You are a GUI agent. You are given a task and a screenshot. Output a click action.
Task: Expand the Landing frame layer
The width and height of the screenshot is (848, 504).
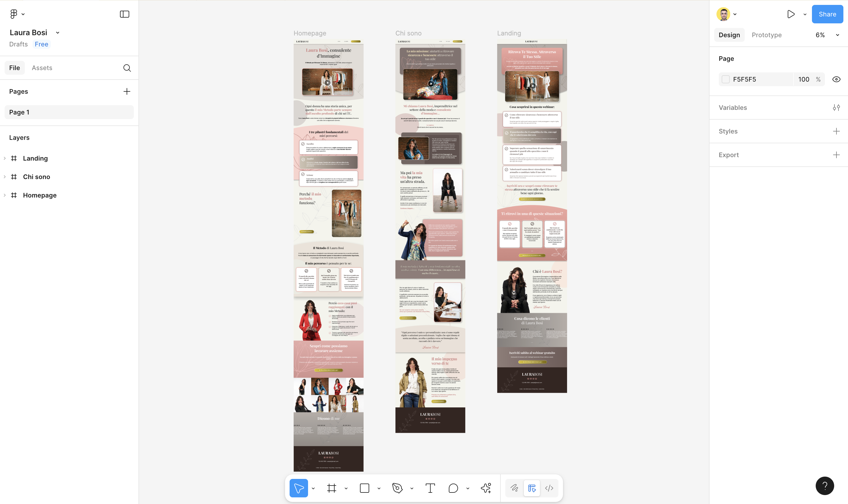pos(5,158)
